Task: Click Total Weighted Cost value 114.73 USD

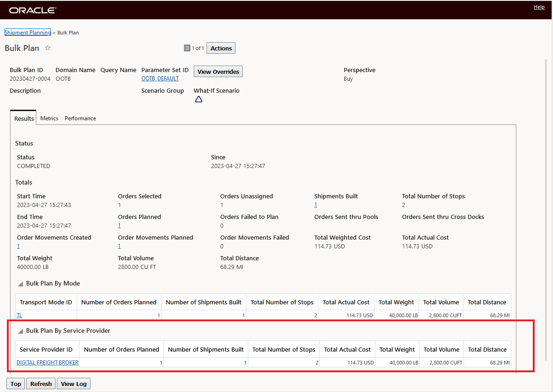Action: pos(330,246)
